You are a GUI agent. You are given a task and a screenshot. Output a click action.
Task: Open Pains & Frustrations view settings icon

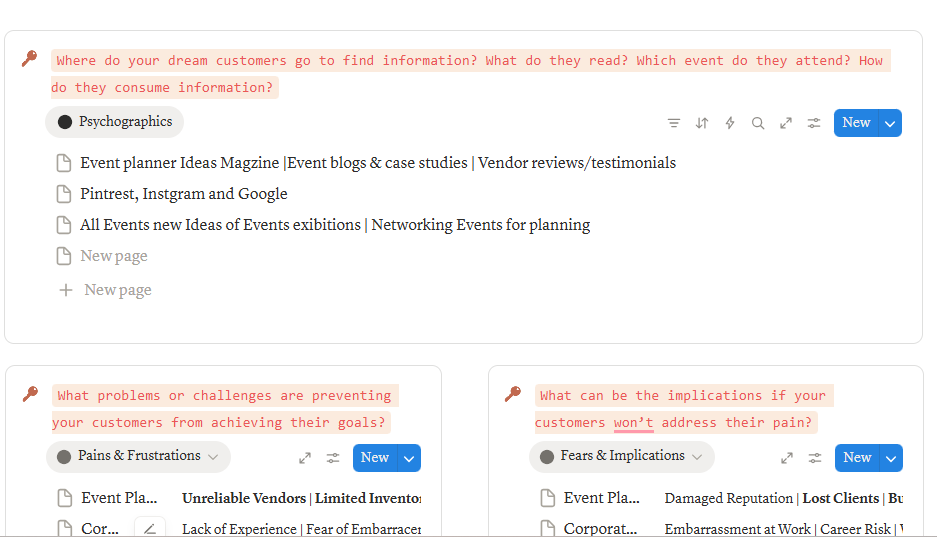coord(333,458)
